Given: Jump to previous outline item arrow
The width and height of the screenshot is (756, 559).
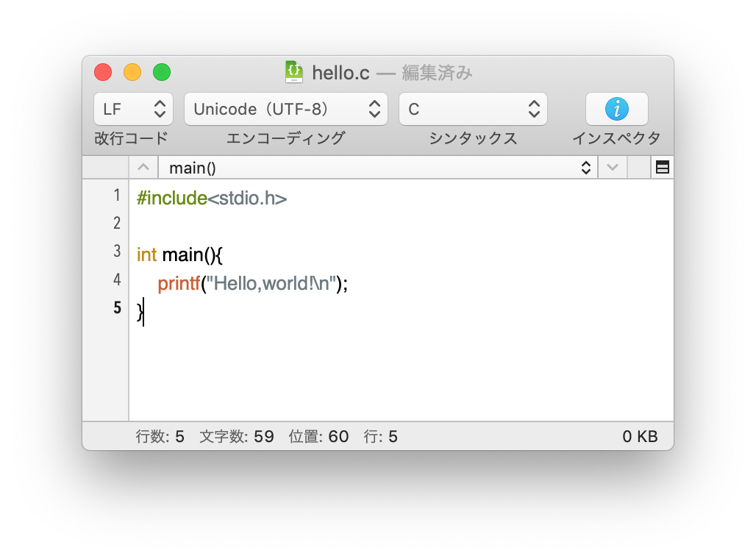Looking at the screenshot, I should 143,168.
